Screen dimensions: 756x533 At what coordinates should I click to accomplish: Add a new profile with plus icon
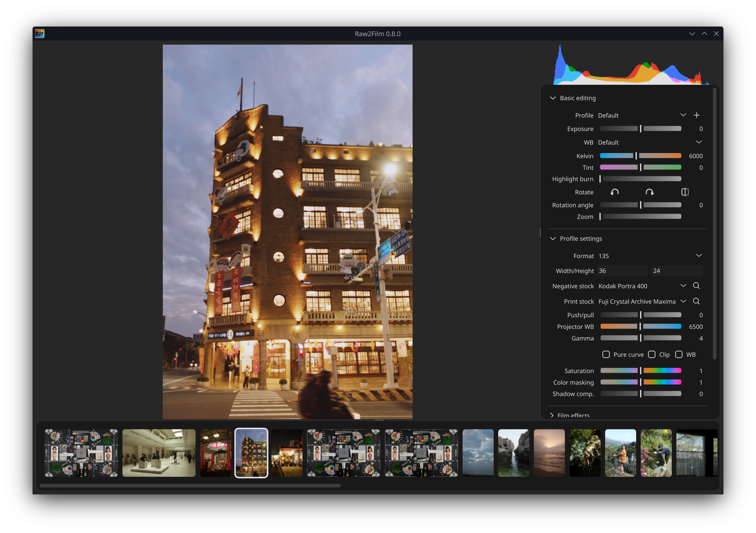696,115
